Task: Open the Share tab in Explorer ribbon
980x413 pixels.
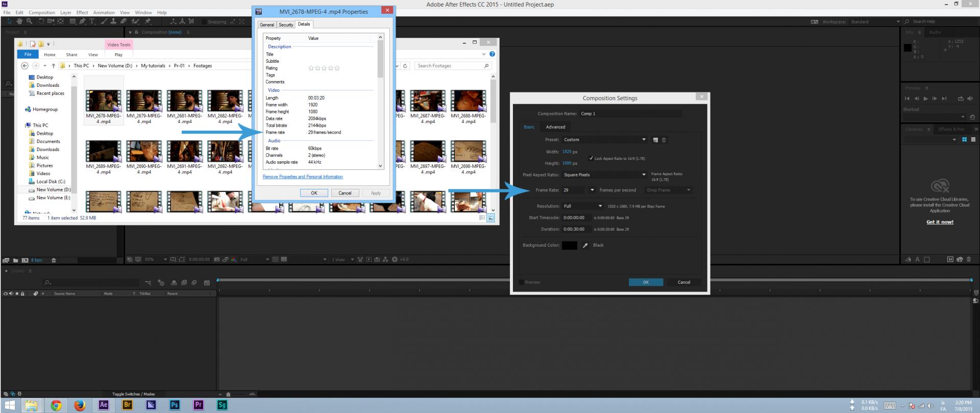Action: click(71, 55)
